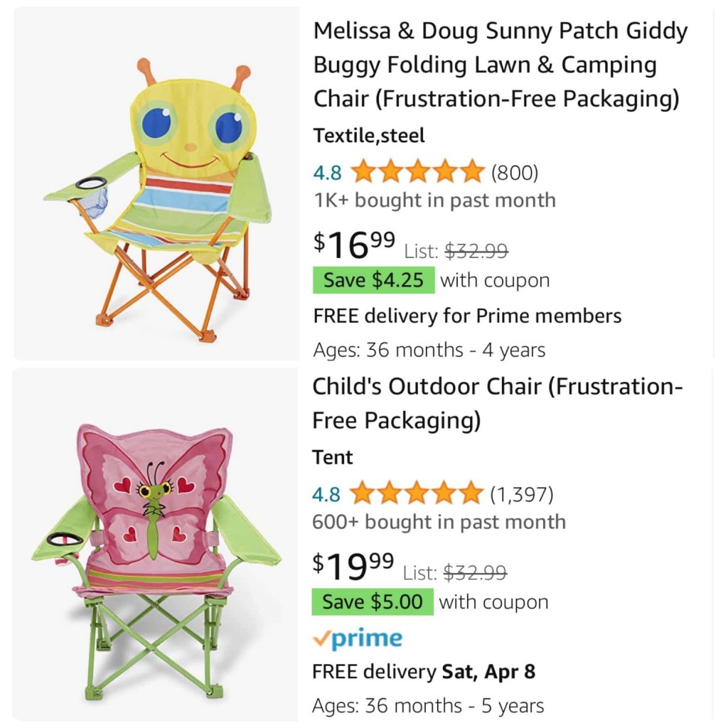Screen dimensions: 728x728
Task: Click the Save $5.00 coupon badge
Action: pyautogui.click(x=373, y=602)
